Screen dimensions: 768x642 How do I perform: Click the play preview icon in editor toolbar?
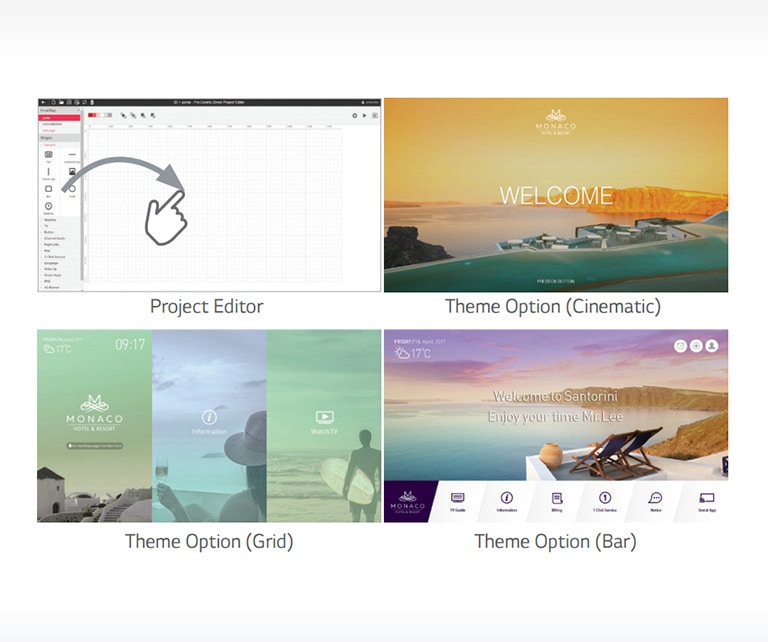[x=364, y=116]
